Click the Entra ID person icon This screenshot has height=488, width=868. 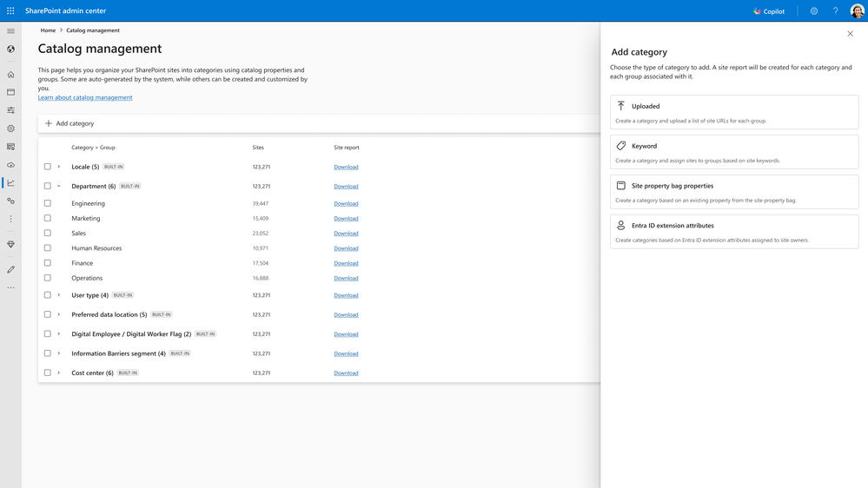tap(621, 225)
